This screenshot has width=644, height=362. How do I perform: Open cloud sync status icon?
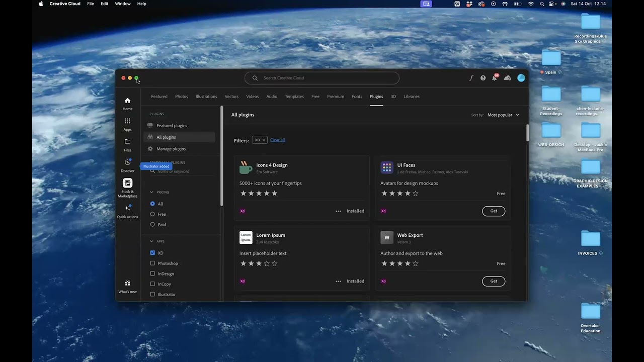point(507,78)
